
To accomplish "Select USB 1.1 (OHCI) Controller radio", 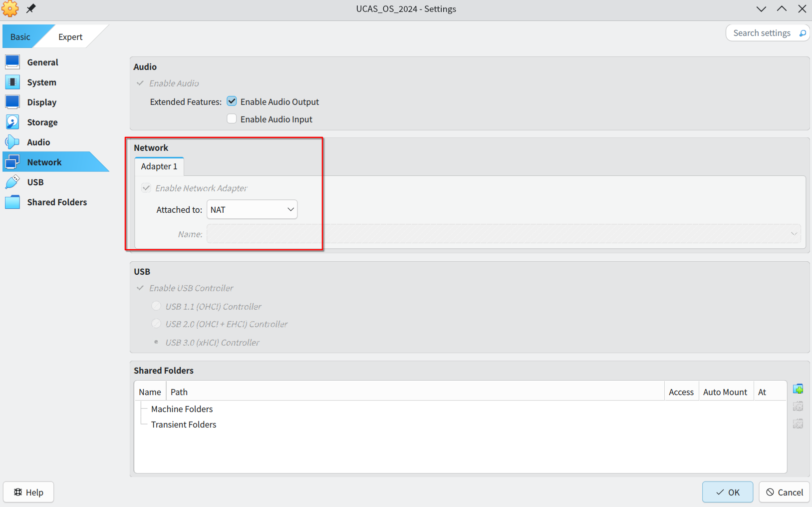I will coord(156,306).
